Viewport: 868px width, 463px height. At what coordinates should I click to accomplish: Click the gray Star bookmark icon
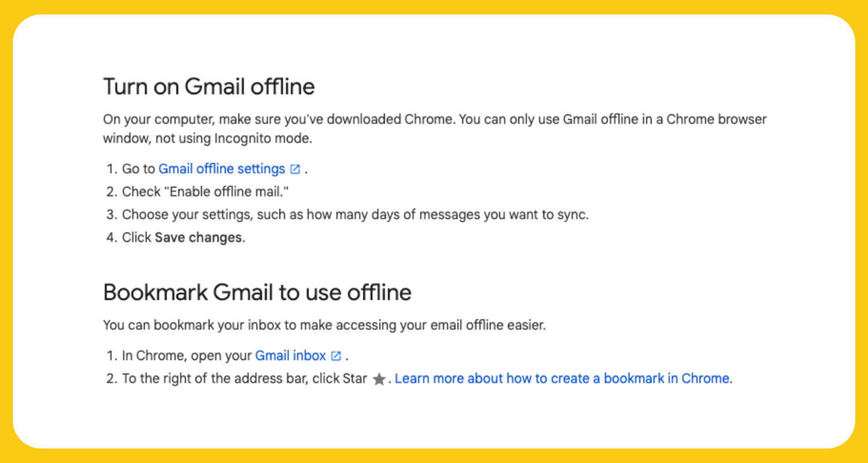pyautogui.click(x=379, y=380)
